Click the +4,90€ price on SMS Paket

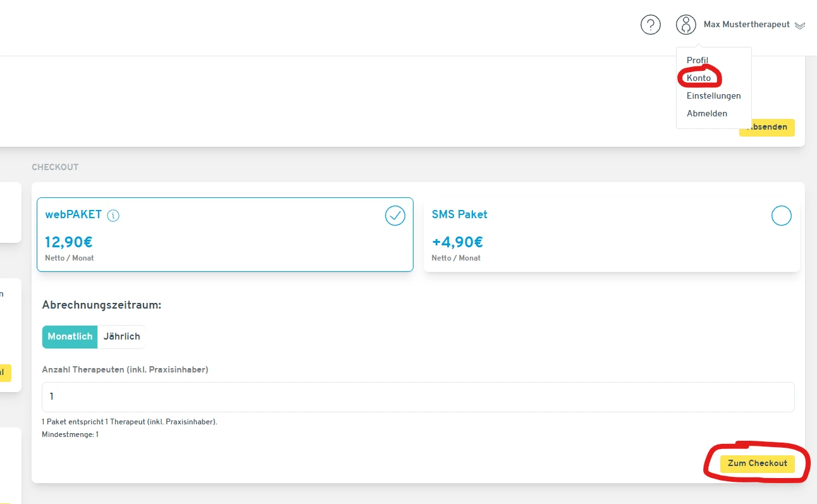[x=457, y=242]
